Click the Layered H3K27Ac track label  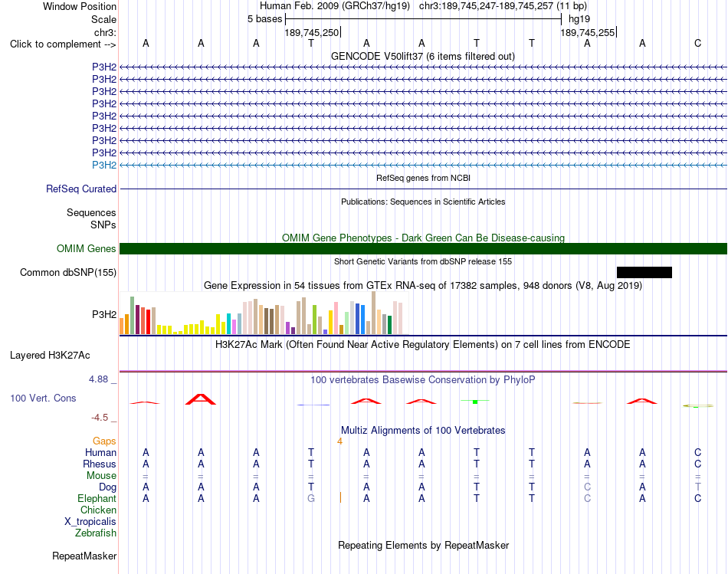click(50, 356)
